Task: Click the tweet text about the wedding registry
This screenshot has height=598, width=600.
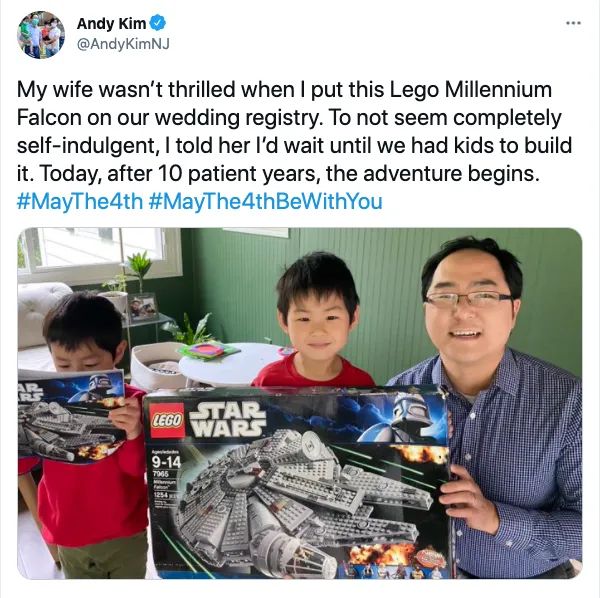Action: (x=294, y=131)
